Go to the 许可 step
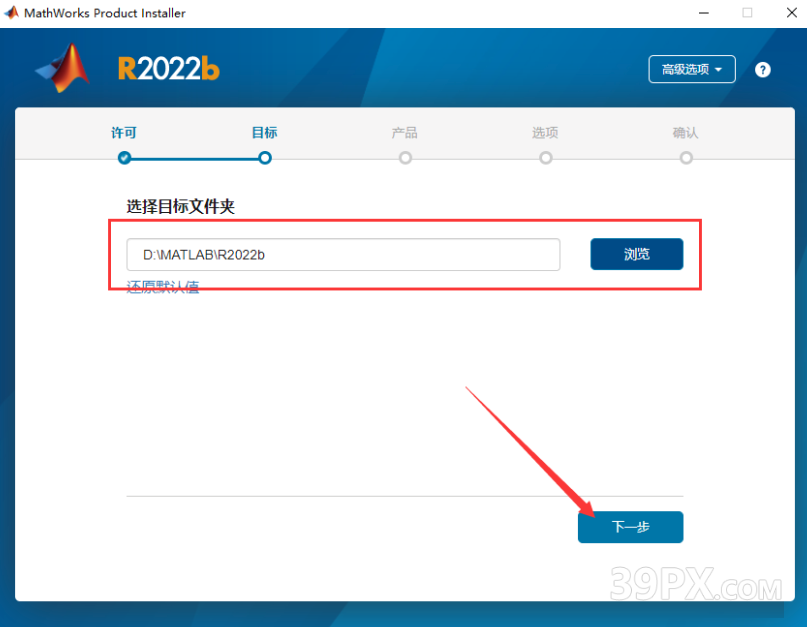807x627 pixels. point(124,133)
